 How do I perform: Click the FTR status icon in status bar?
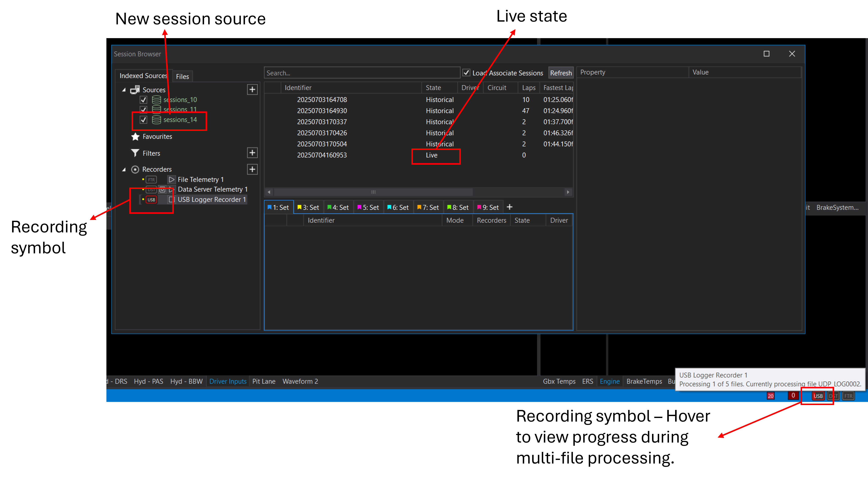[x=848, y=396]
